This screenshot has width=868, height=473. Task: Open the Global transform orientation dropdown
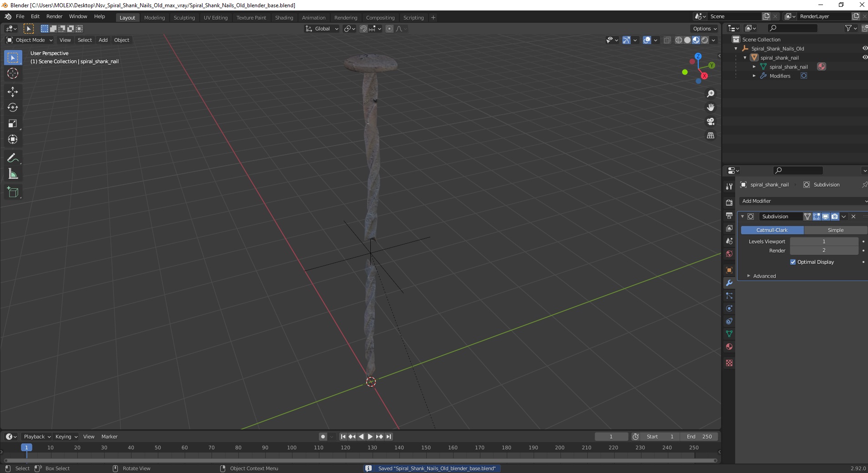coord(322,29)
